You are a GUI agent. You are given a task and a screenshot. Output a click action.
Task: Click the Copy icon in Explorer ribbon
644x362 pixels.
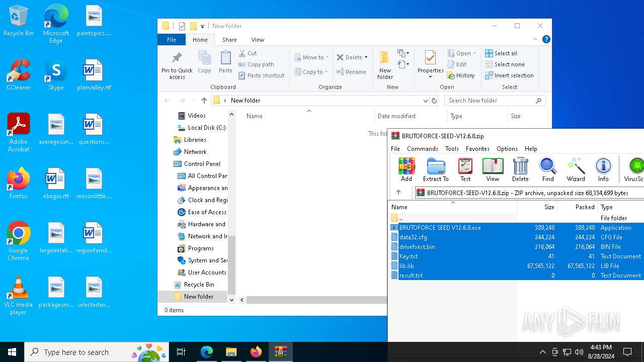tap(204, 62)
